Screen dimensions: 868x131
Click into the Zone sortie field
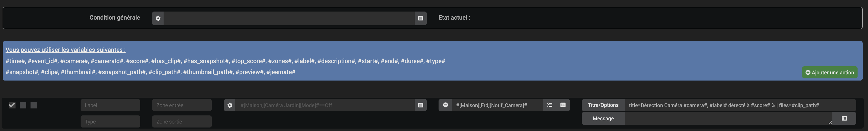(x=182, y=122)
